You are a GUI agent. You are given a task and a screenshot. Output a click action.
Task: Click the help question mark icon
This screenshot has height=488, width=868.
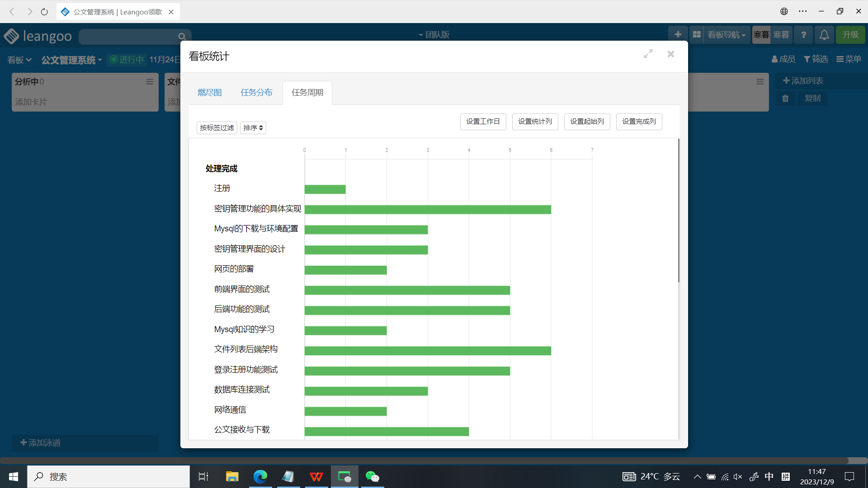coord(803,35)
